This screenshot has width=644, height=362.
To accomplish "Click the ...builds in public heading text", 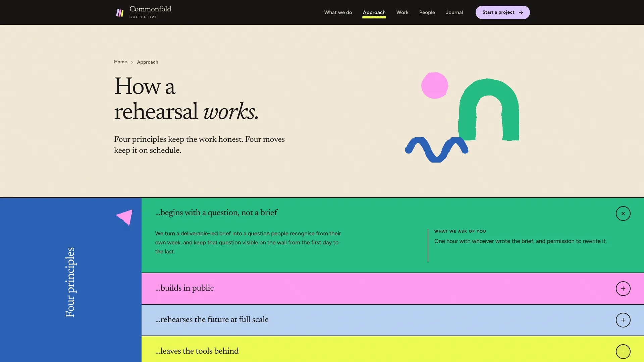I will [184, 288].
